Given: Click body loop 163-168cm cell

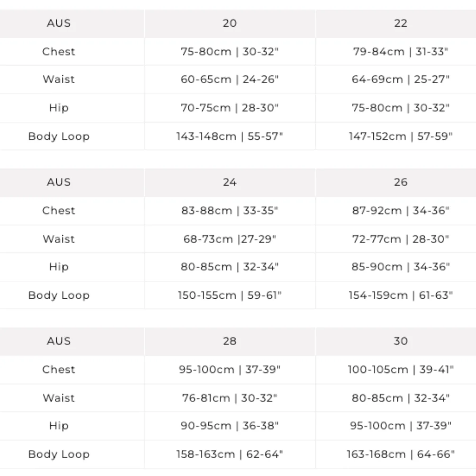Looking at the screenshot, I should coord(400,454).
